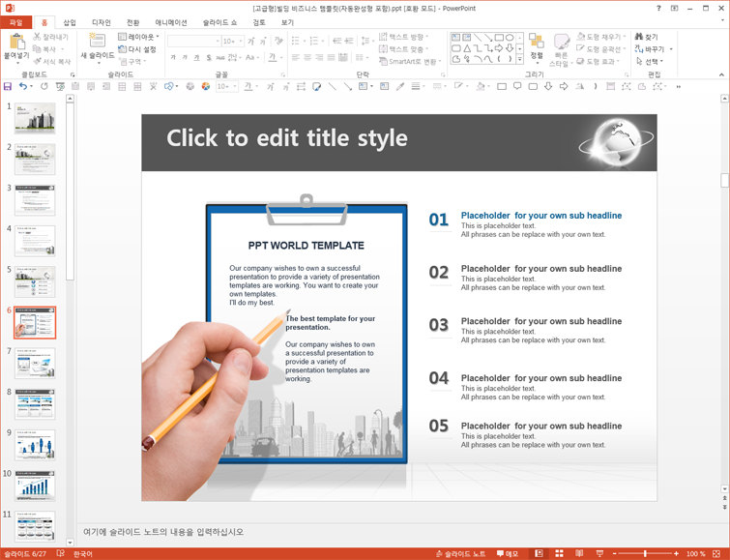
Task: Click the zoom out minus button
Action: coord(615,553)
